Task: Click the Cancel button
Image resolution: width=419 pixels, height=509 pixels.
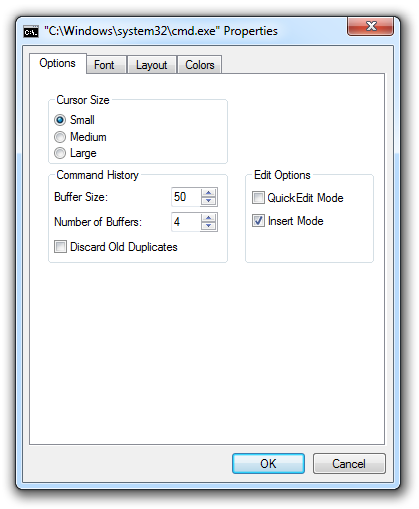Action: point(349,463)
